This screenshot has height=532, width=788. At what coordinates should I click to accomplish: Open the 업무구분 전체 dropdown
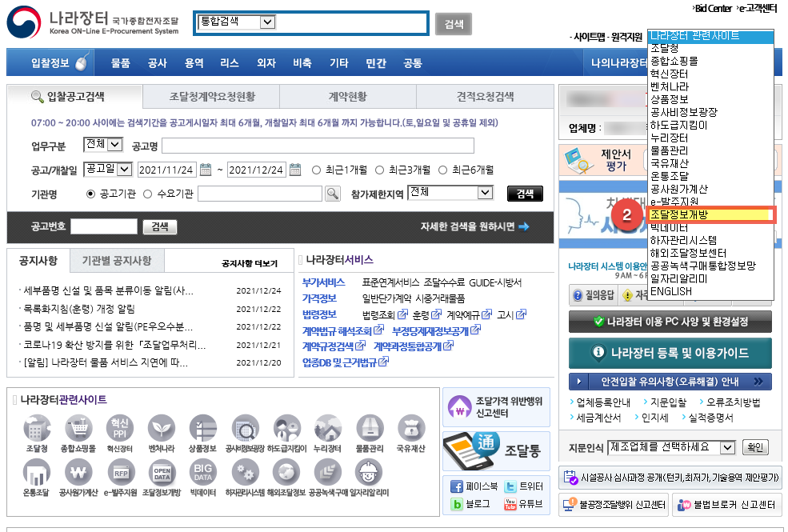(103, 145)
